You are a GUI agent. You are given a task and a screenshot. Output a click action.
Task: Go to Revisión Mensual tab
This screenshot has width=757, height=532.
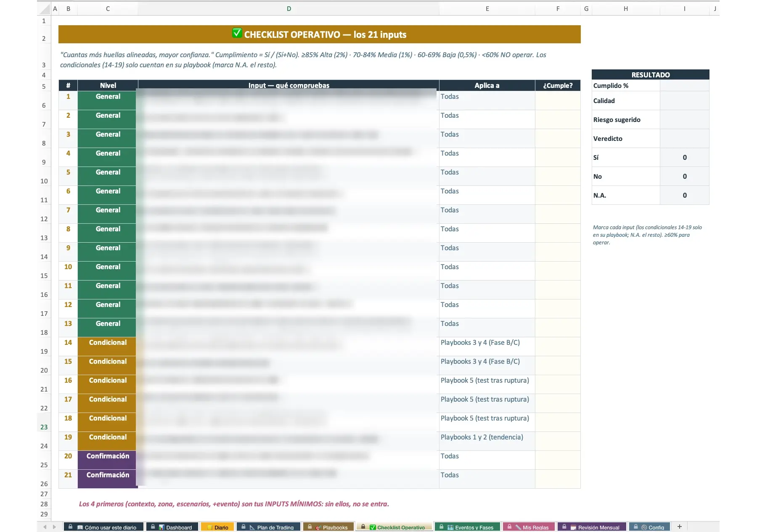pyautogui.click(x=592, y=527)
